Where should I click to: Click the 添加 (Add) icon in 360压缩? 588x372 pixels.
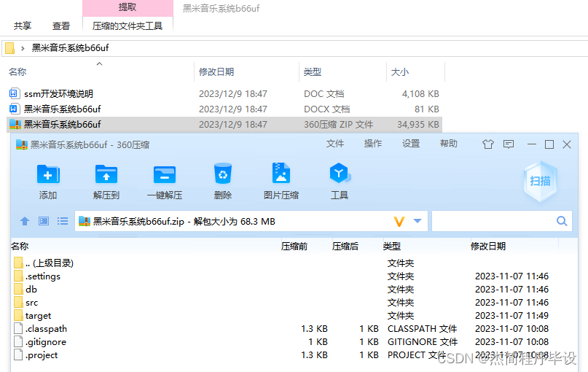point(48,174)
